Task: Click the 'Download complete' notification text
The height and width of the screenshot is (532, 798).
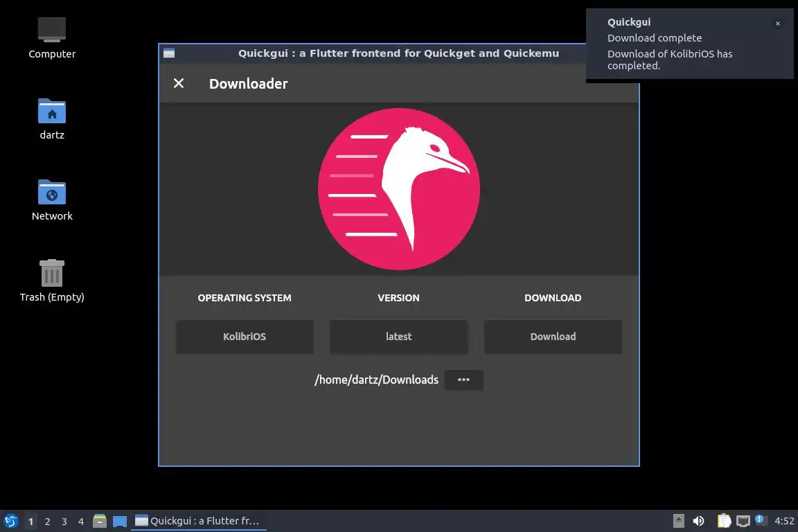Action: (655, 38)
